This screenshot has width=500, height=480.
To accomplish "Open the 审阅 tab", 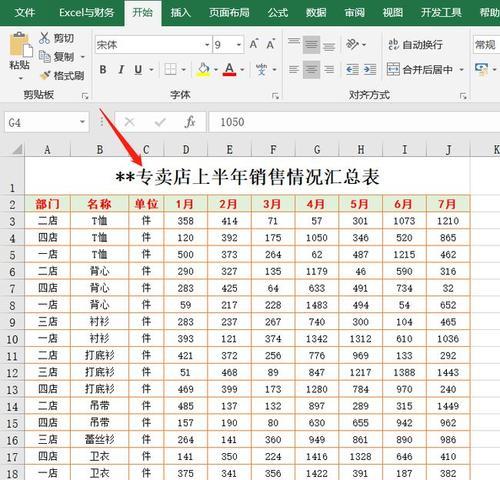I will pyautogui.click(x=354, y=13).
